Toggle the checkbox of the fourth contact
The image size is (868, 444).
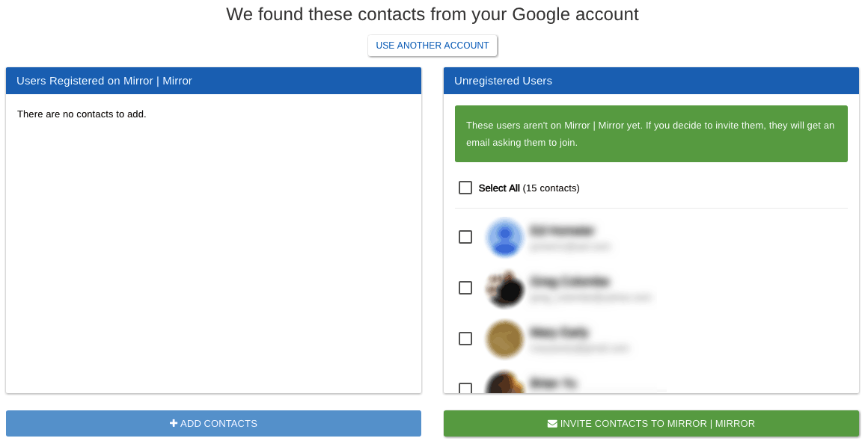click(x=465, y=388)
